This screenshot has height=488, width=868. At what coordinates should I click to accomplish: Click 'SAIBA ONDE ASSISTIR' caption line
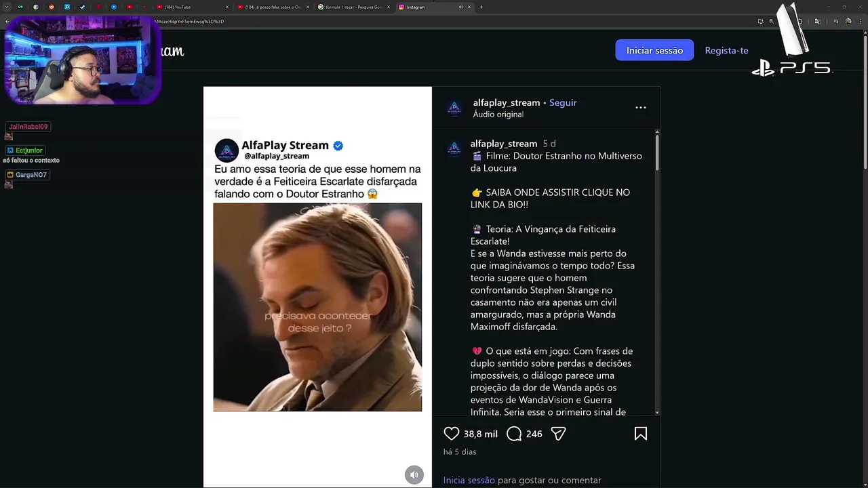click(x=550, y=199)
